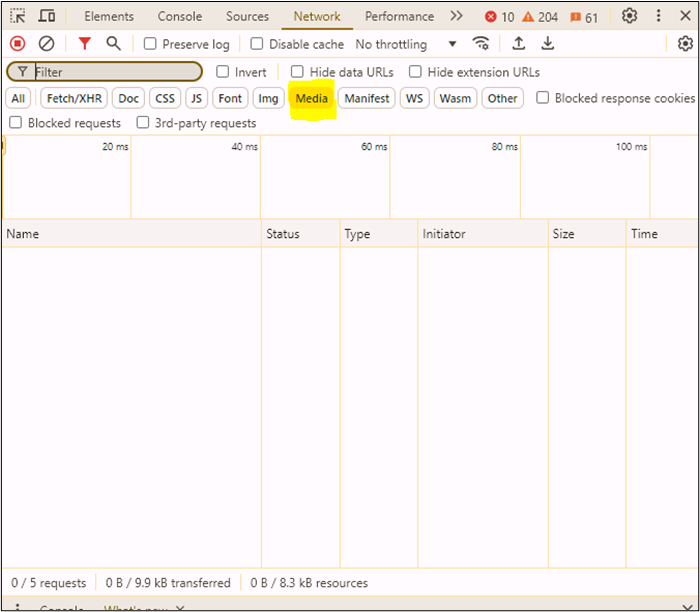
Task: Clear the network log
Action: (x=46, y=44)
